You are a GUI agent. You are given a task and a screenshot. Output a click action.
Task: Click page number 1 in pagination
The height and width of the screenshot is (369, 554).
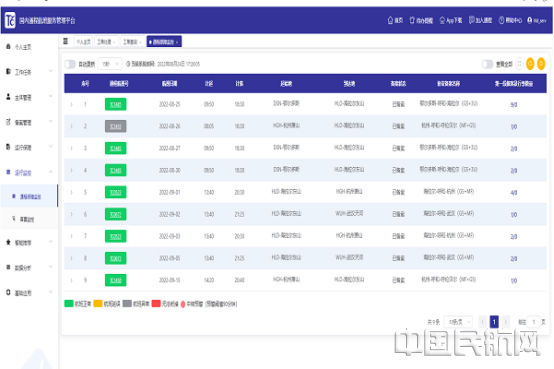(x=494, y=322)
